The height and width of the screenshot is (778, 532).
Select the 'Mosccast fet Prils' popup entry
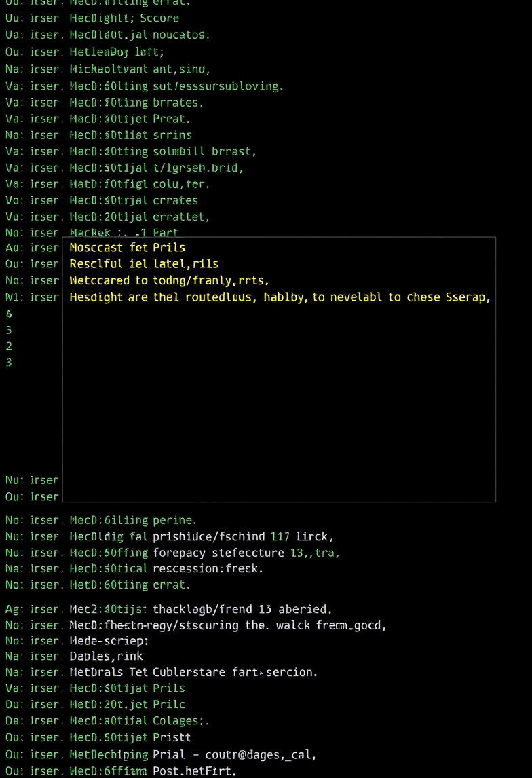(128, 248)
